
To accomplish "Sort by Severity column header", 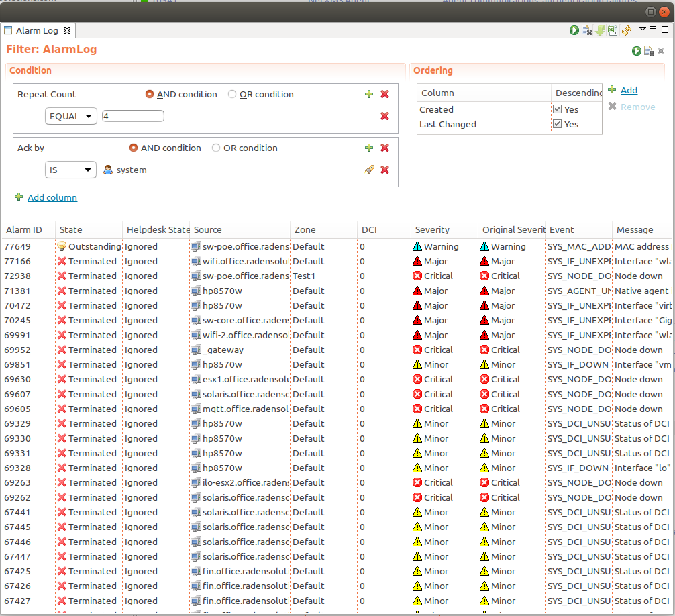I will pos(432,229).
